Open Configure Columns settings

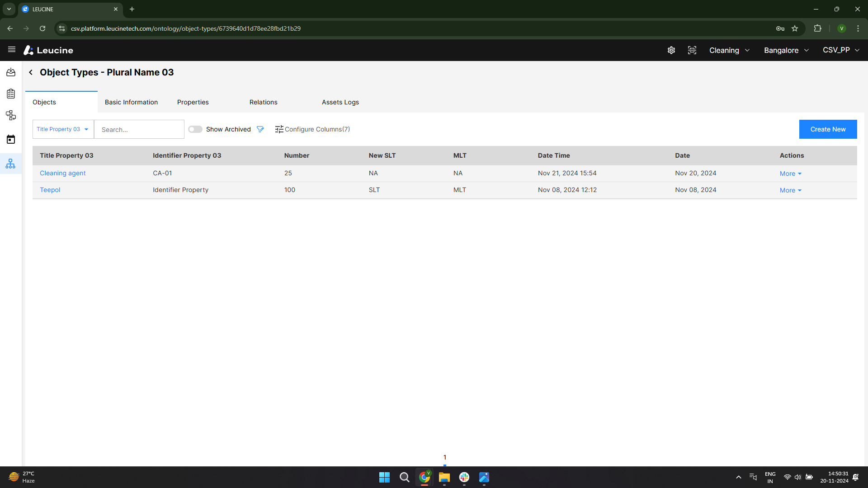(x=312, y=129)
